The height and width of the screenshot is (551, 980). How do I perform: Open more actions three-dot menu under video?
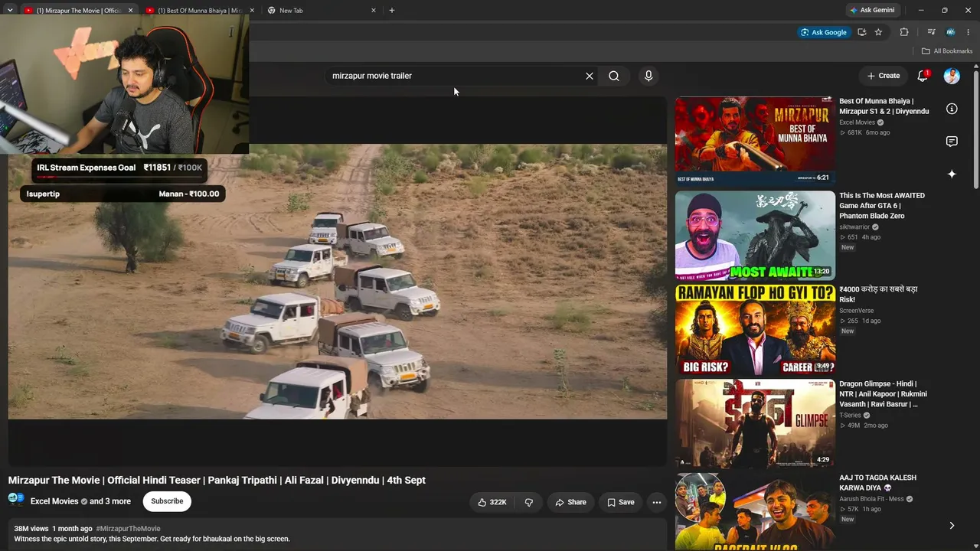[656, 502]
